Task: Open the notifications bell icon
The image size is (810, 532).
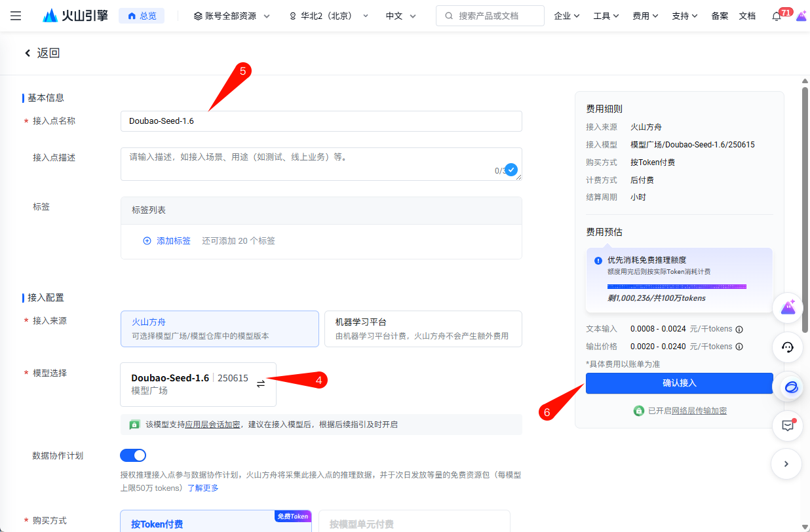Action: click(x=777, y=16)
